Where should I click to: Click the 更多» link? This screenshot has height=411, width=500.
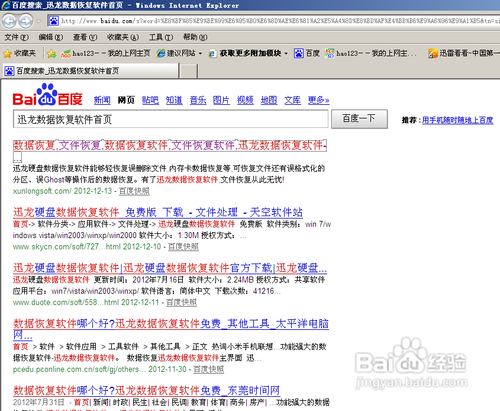pos(319,100)
